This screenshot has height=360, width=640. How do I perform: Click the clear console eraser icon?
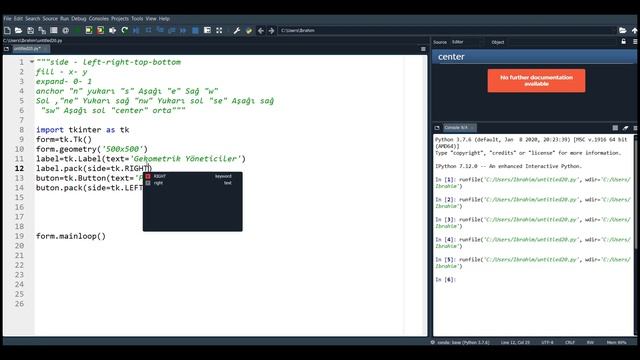625,128
